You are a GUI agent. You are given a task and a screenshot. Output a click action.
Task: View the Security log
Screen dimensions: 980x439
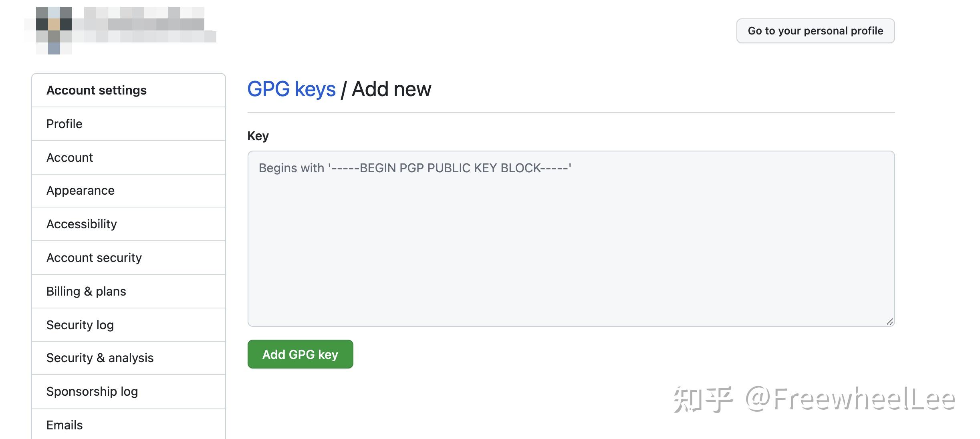point(80,325)
